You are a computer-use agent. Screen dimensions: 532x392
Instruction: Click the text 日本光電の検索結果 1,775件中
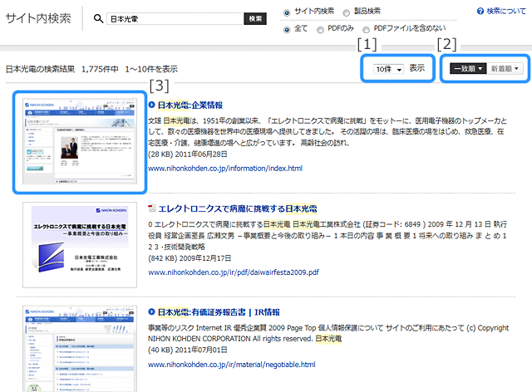click(62, 69)
